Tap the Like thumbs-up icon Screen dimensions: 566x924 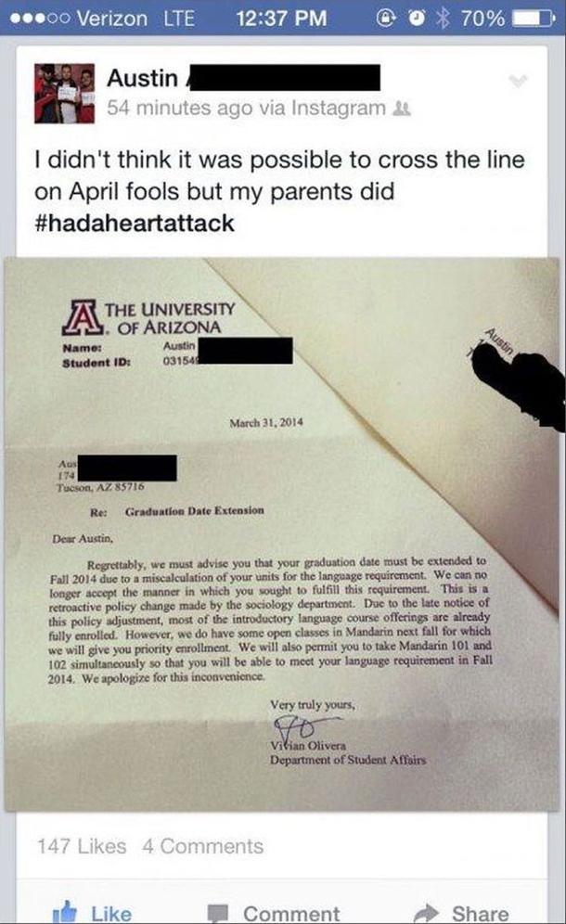click(65, 912)
